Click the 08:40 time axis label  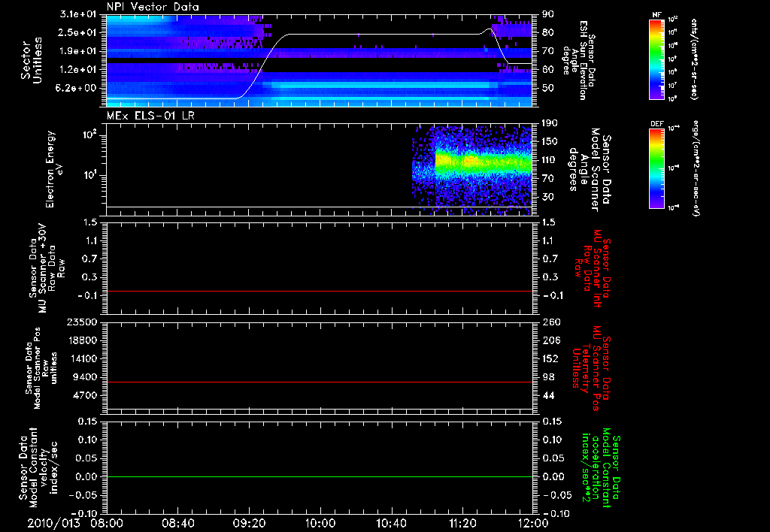click(177, 523)
